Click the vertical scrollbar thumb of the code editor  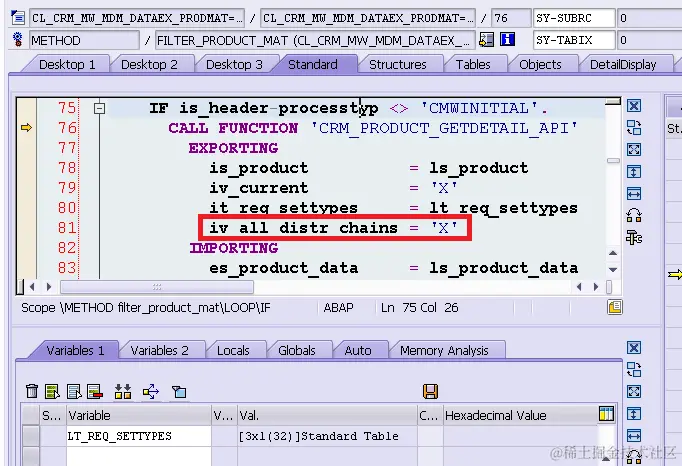pos(613,161)
